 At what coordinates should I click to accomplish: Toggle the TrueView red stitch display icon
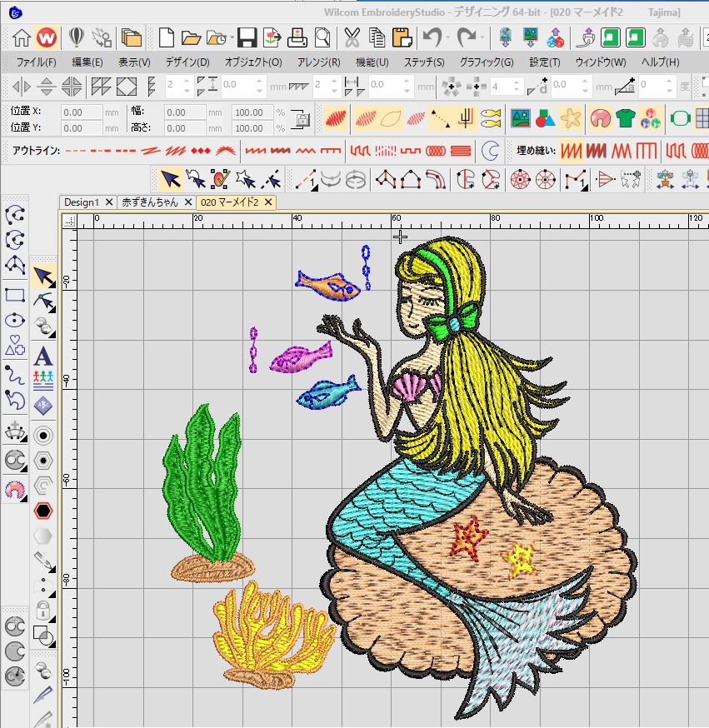coord(336,118)
